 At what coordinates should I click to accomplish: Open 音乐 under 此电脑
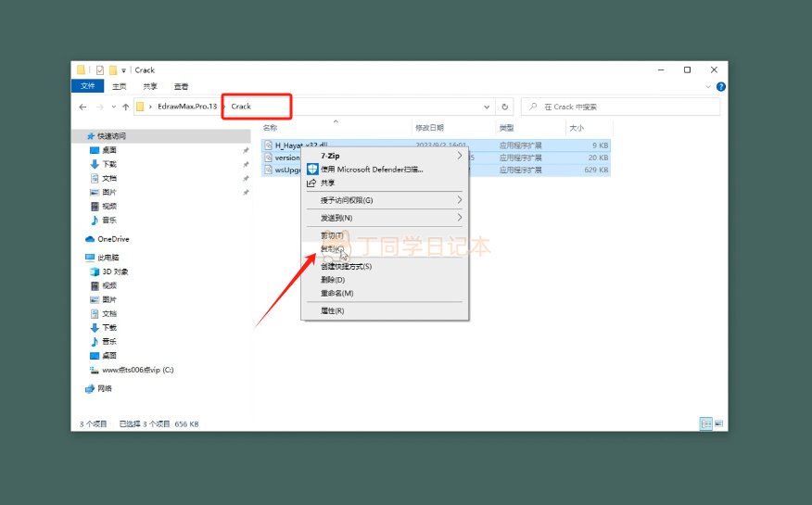tap(108, 342)
